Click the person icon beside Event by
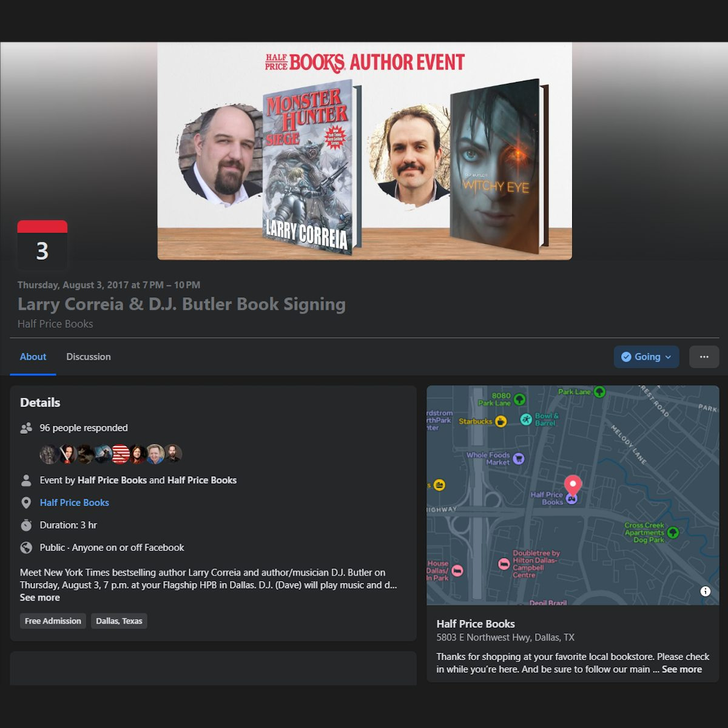The width and height of the screenshot is (728, 728). click(x=26, y=480)
